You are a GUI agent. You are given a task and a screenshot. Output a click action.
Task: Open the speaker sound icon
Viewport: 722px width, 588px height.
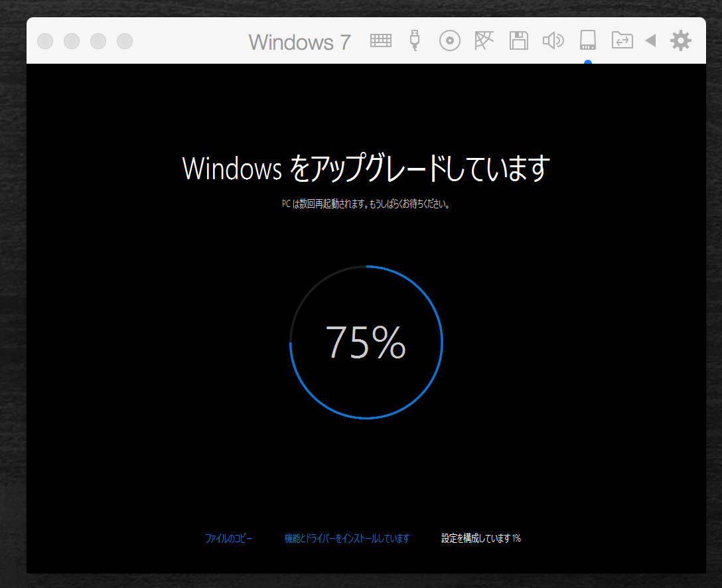(553, 41)
